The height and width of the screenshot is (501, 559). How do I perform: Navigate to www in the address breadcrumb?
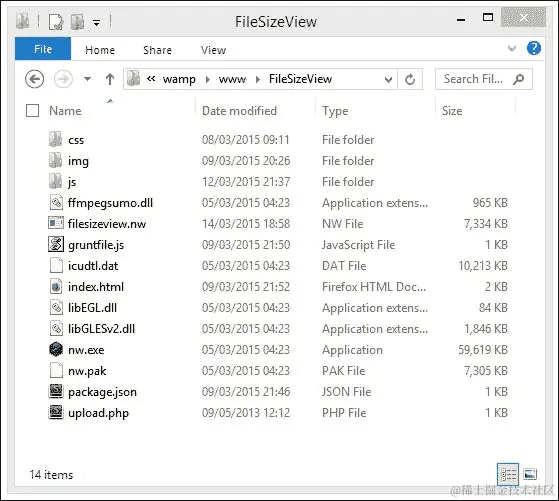(x=232, y=79)
